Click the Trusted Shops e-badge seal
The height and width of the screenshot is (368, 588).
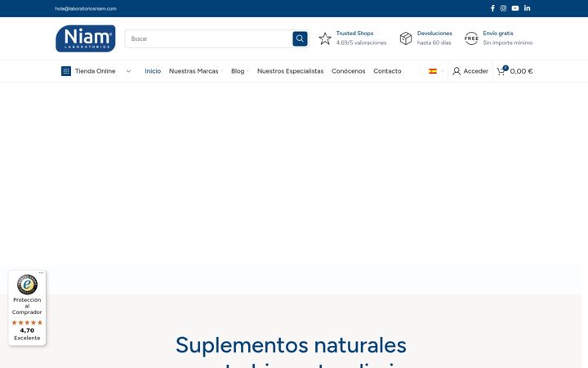click(x=27, y=285)
